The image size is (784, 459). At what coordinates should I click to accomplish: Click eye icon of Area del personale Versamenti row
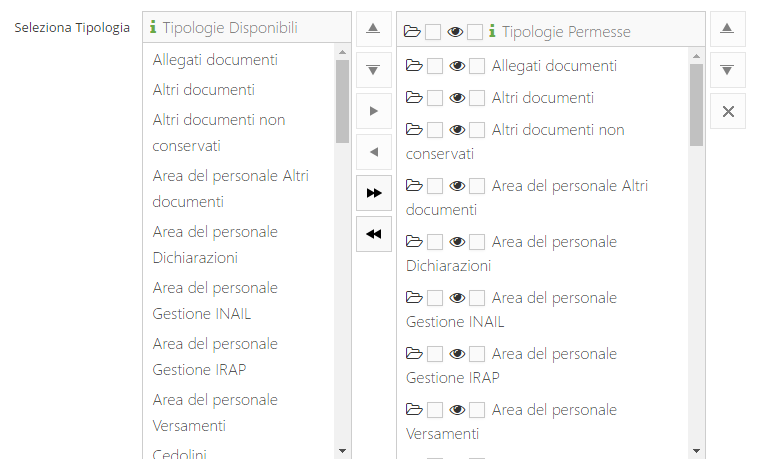457,410
